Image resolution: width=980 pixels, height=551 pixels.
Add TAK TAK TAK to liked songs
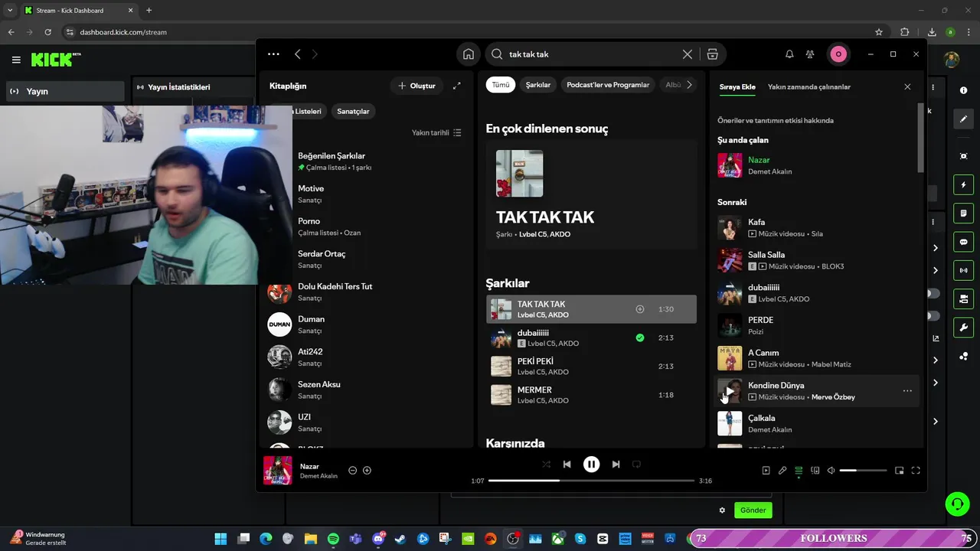point(640,309)
